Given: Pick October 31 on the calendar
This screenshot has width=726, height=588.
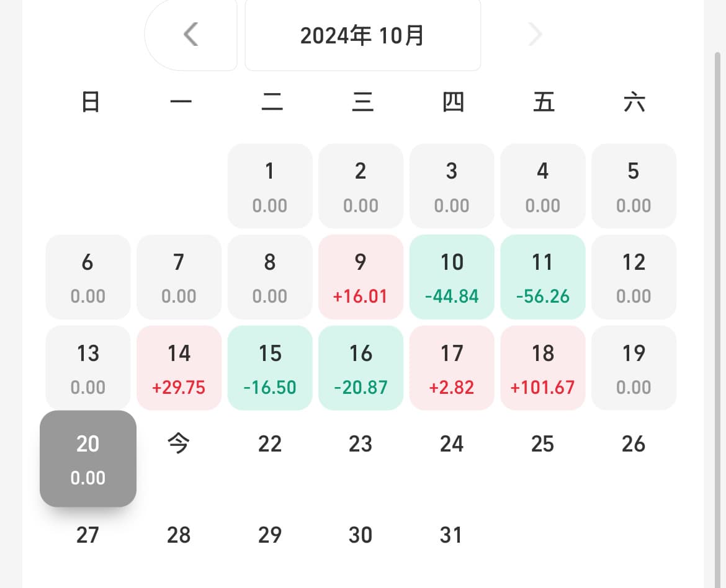Looking at the screenshot, I should [x=452, y=535].
